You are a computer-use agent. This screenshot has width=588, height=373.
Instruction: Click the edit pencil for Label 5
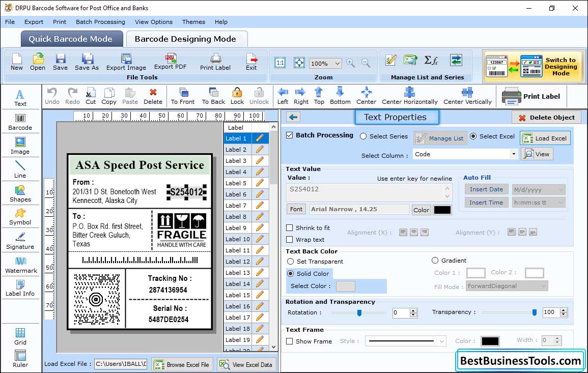260,183
